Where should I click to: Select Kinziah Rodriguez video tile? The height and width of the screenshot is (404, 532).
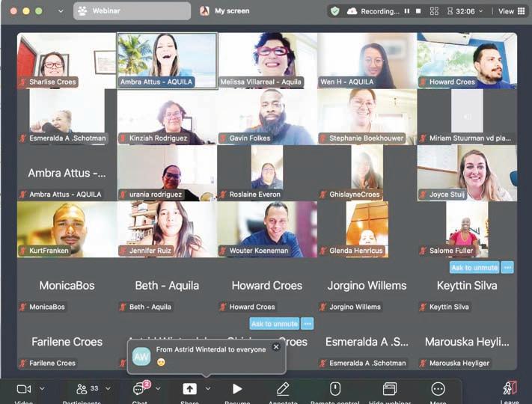coord(168,117)
